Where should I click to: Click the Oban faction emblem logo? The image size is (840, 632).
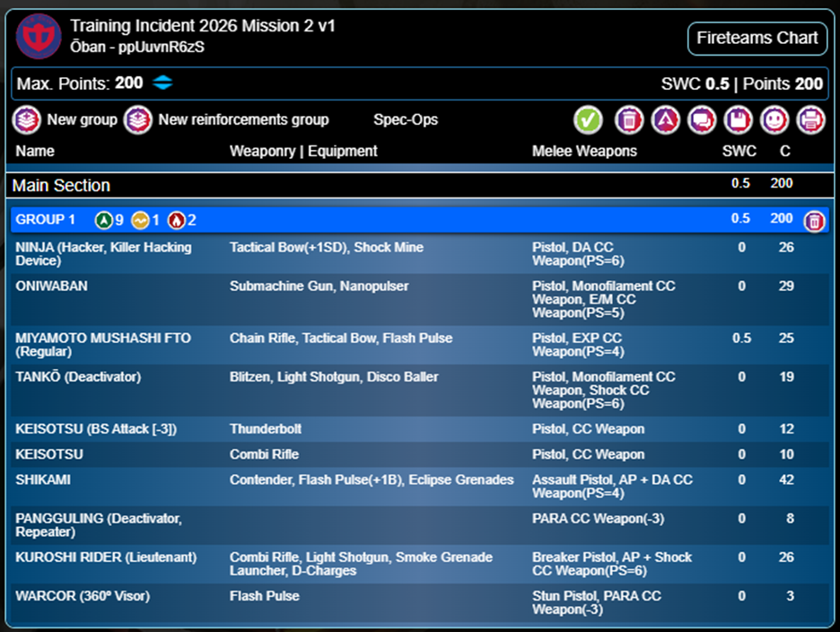tap(39, 37)
